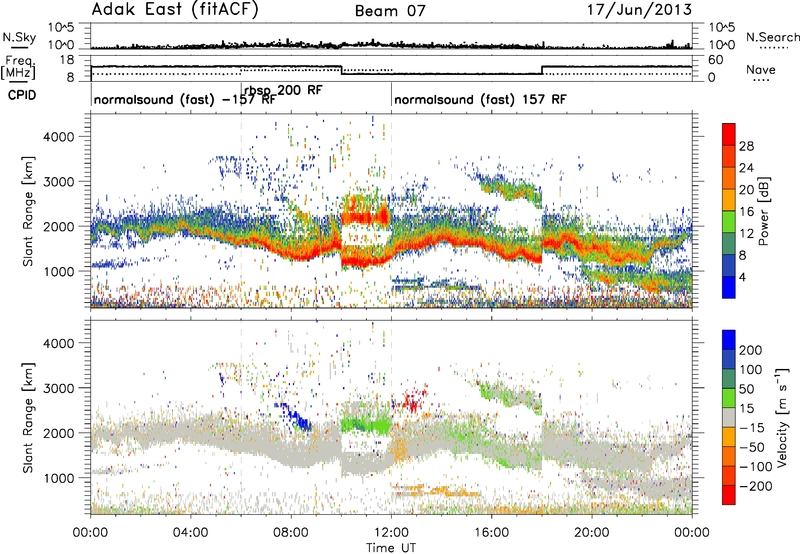Click the '-15' velocity colorbar tick label

(751, 427)
